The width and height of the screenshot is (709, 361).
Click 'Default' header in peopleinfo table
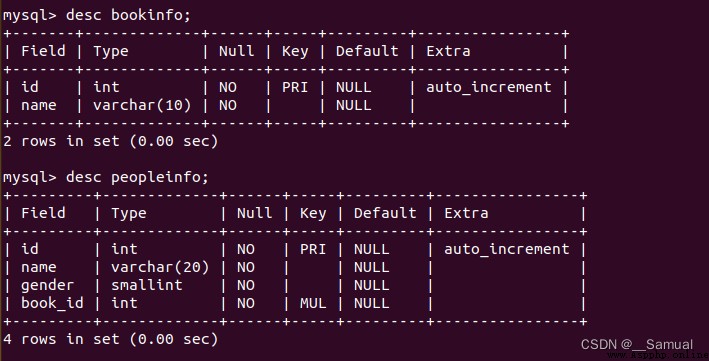tap(385, 213)
